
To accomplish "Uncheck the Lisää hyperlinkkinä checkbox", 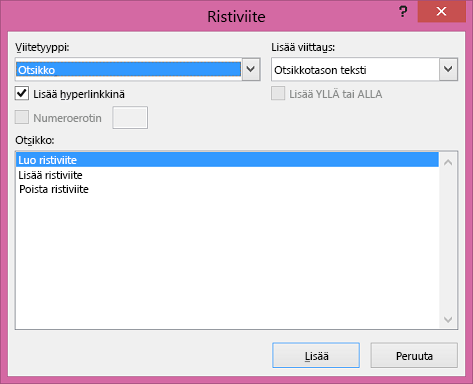I will pos(22,94).
